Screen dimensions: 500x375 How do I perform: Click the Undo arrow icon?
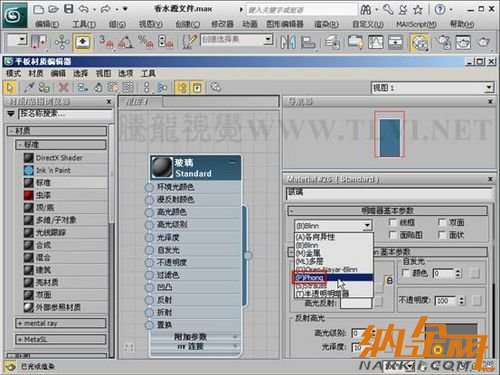click(x=83, y=9)
